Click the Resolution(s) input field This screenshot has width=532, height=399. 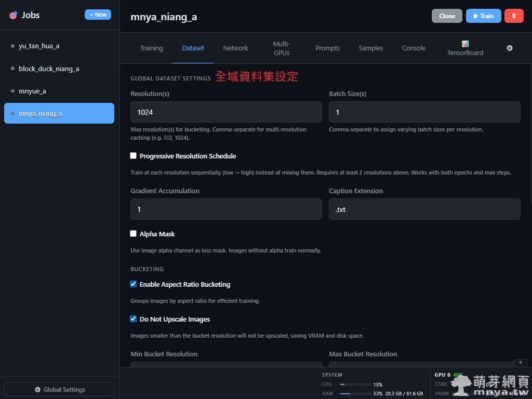point(226,112)
